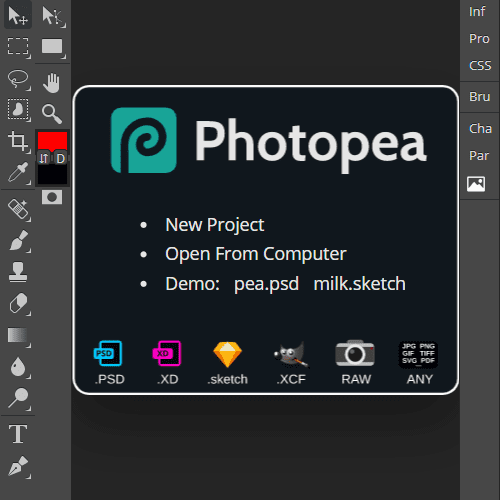The image size is (500, 500).
Task: Click the .PSD format icon
Action: (108, 353)
